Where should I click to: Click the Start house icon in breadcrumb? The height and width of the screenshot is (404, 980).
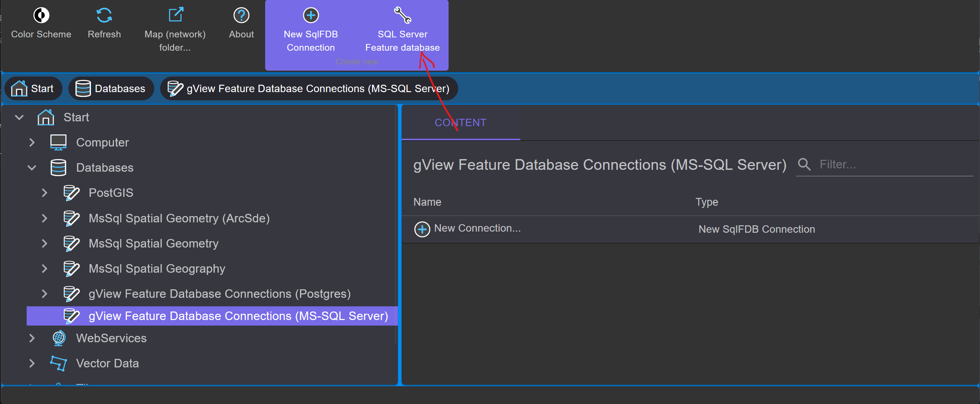19,88
